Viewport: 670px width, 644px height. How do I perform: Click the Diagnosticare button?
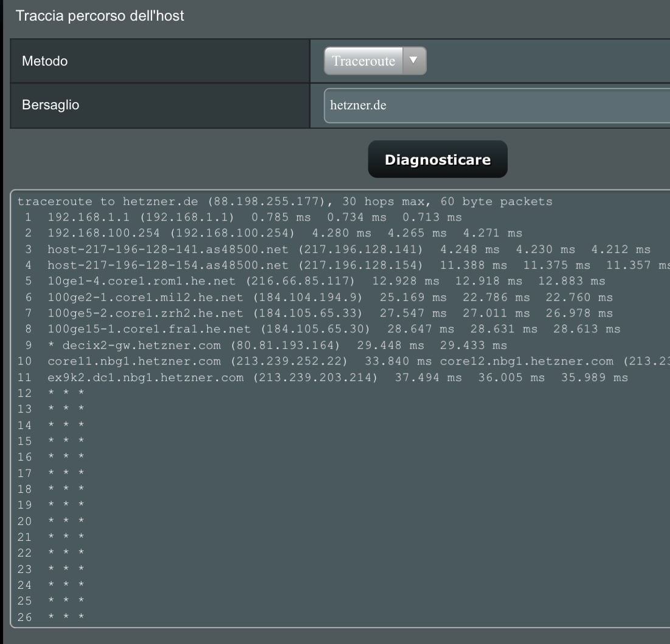click(438, 159)
